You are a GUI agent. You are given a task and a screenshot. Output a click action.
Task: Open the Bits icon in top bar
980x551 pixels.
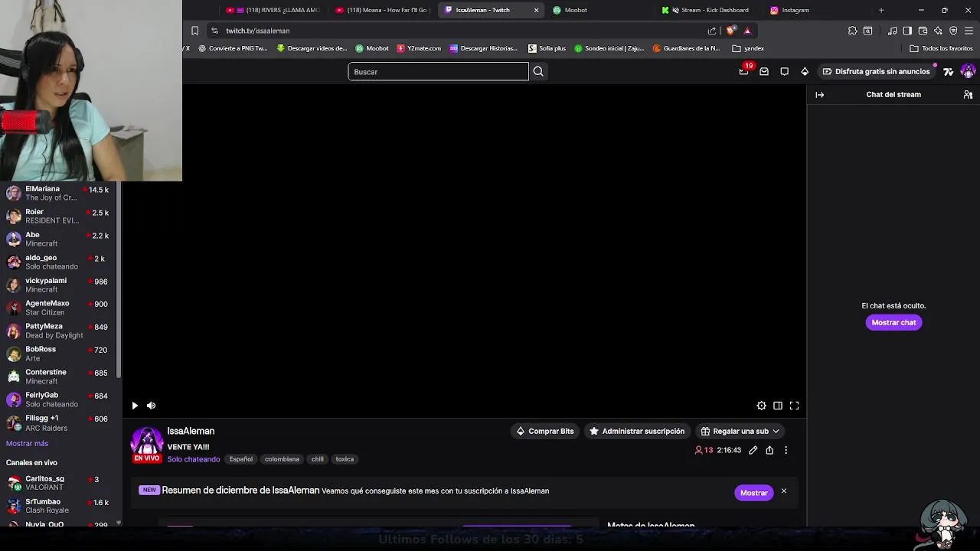(x=805, y=71)
